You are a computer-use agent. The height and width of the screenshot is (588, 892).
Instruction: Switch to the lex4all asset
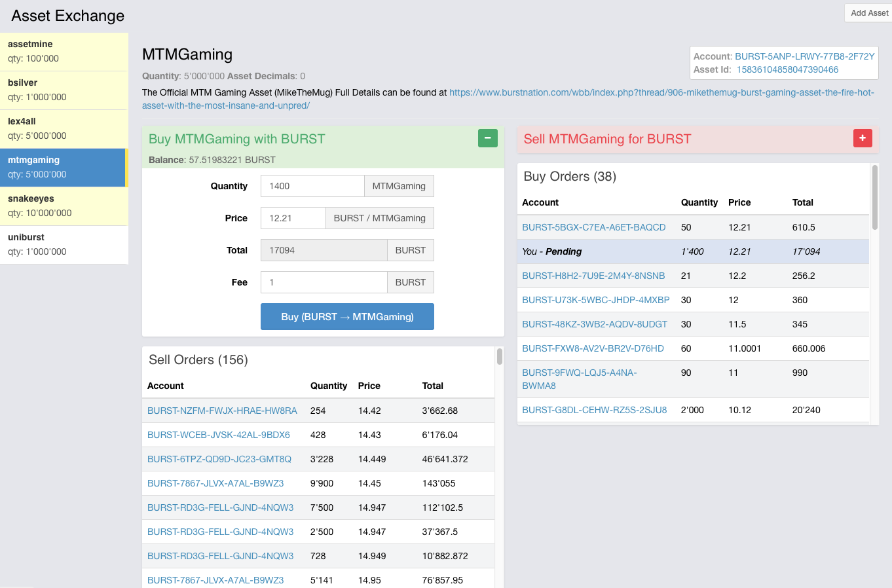pyautogui.click(x=64, y=129)
